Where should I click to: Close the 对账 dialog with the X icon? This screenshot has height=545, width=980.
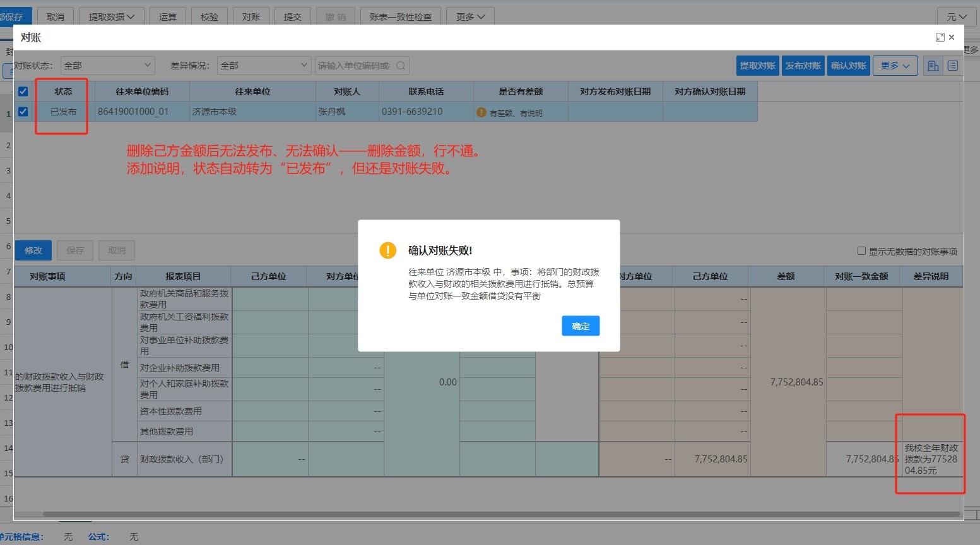point(952,37)
